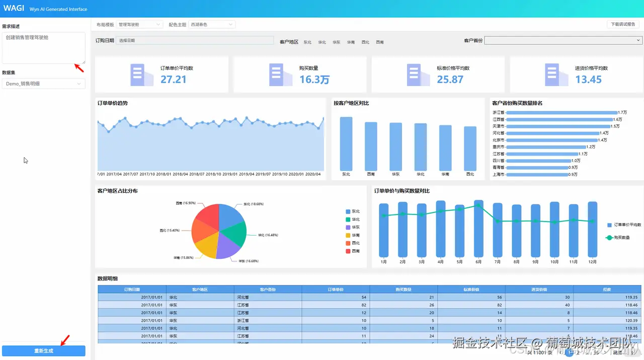
Task: Click table cell 浙江省 in 数据明细
Action: 268,320
